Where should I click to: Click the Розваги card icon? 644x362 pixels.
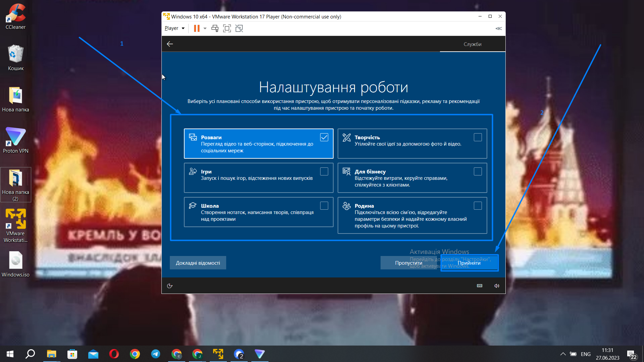click(193, 137)
